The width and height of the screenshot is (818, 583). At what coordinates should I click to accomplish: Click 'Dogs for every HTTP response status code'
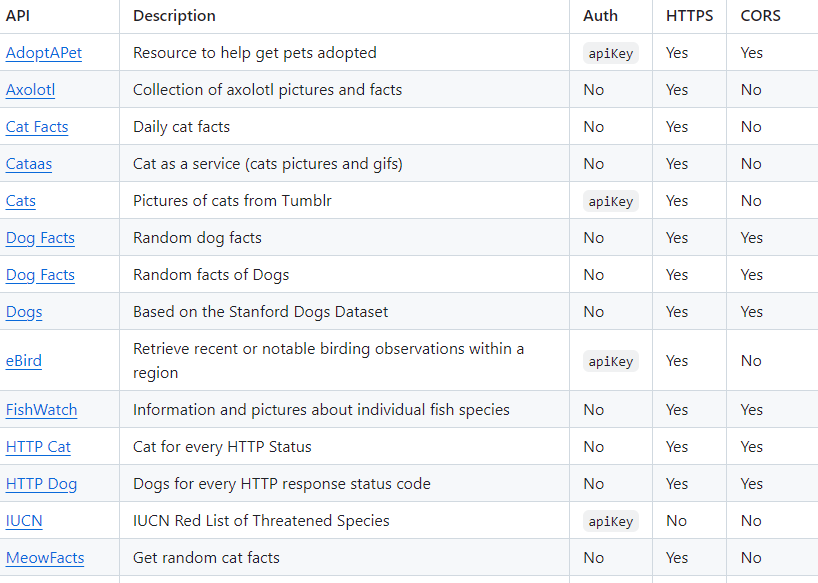click(282, 484)
